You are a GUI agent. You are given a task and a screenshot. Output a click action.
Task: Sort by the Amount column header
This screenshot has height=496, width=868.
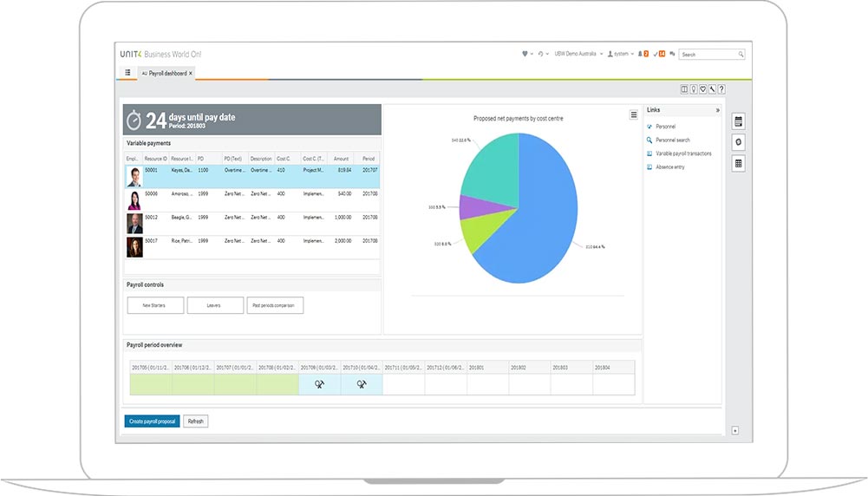pos(341,159)
